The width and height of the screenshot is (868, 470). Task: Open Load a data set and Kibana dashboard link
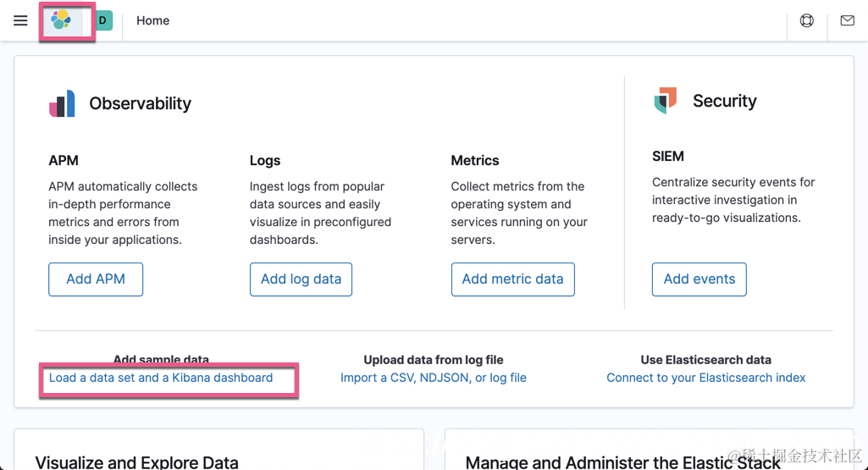point(161,378)
